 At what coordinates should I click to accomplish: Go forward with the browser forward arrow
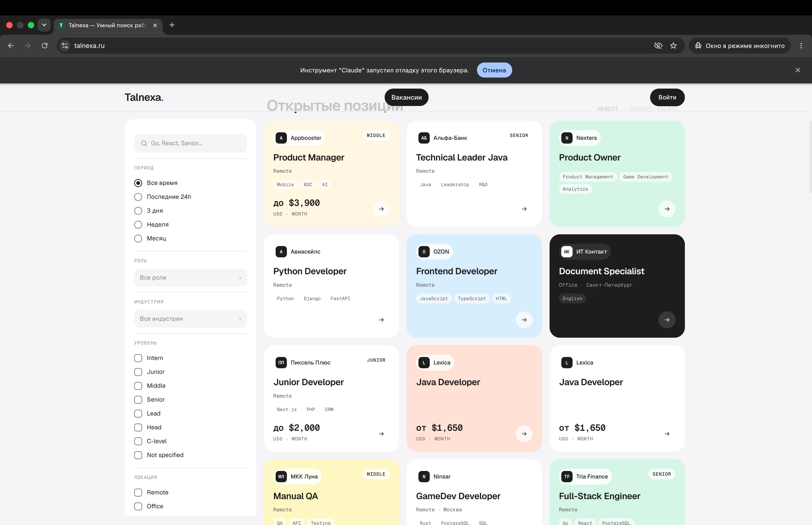27,46
